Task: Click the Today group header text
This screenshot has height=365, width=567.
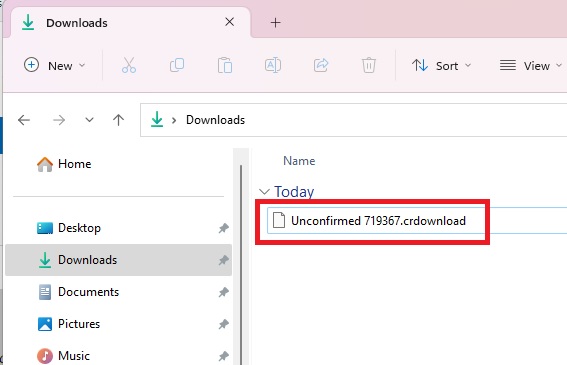Action: pos(294,191)
